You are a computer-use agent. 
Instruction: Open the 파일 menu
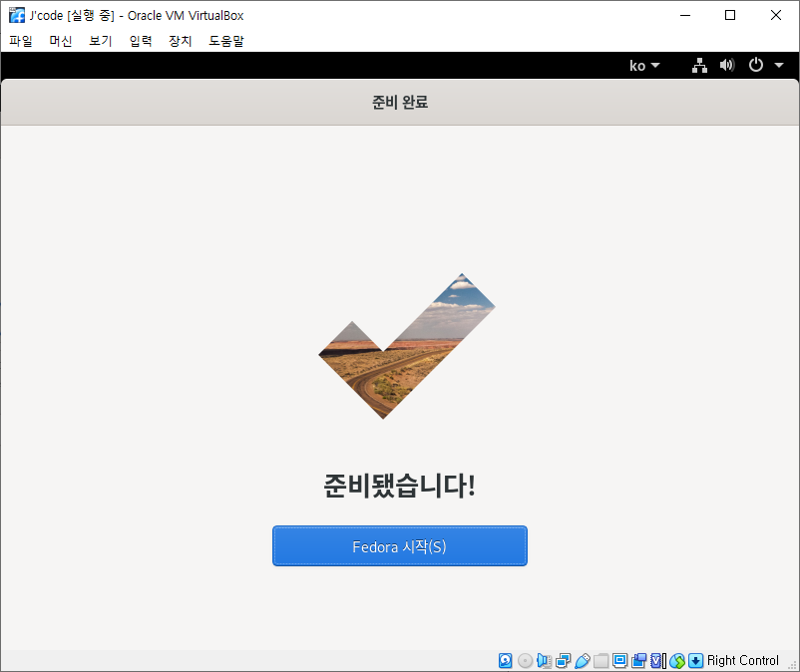20,41
